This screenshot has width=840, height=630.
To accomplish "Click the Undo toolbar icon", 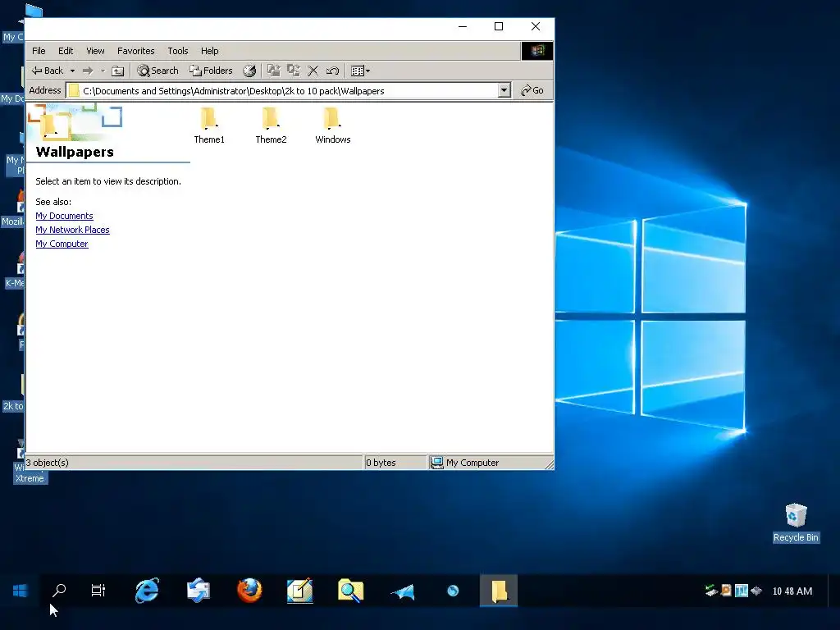I will (332, 71).
